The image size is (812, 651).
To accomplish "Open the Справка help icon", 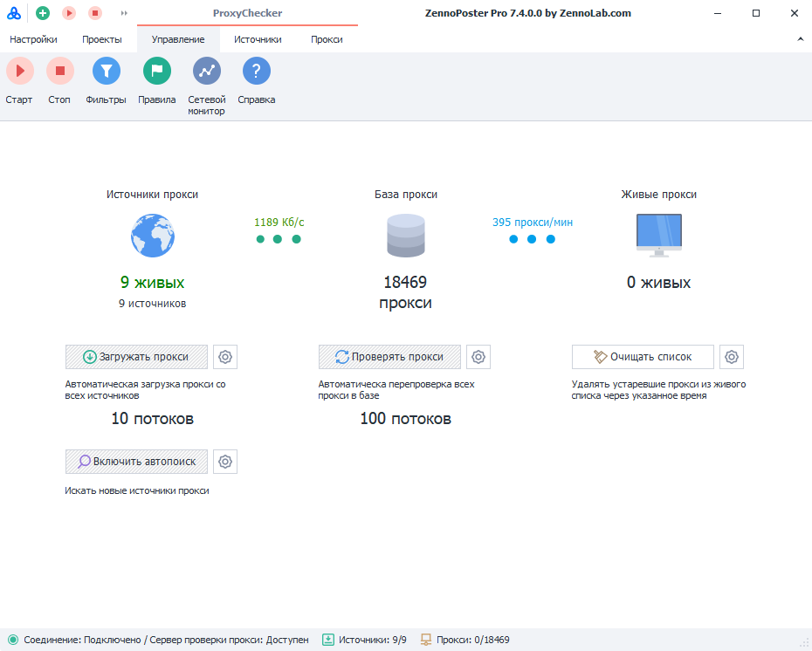I will click(256, 71).
